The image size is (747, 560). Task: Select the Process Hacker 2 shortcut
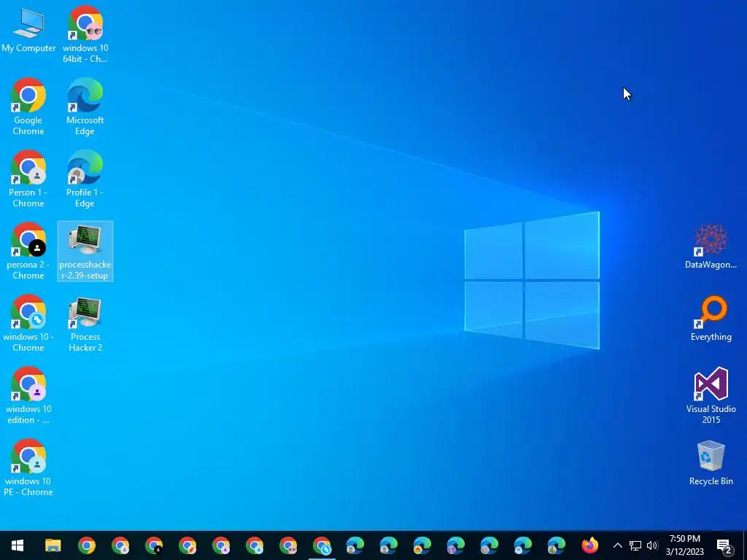(x=85, y=324)
